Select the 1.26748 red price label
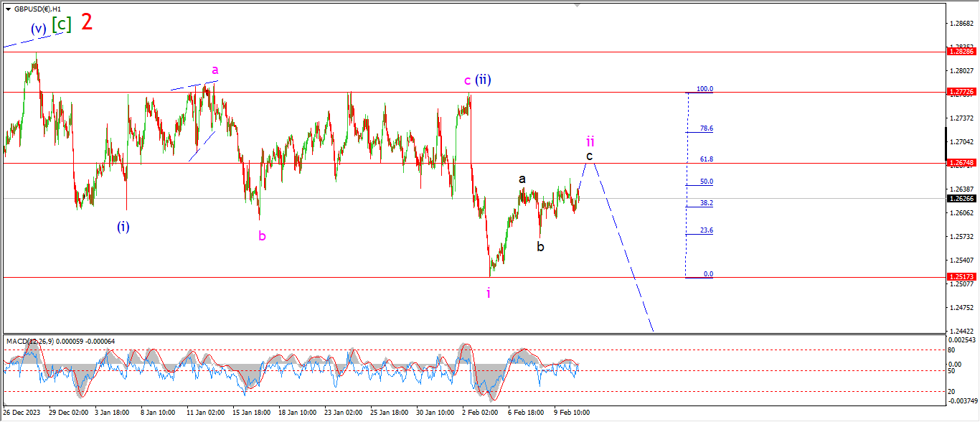Image resolution: width=980 pixels, height=422 pixels. [961, 163]
